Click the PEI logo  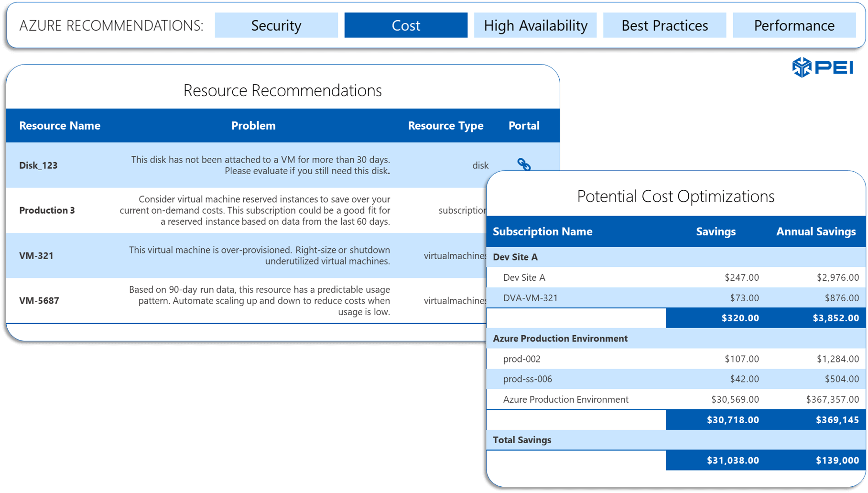[823, 67]
